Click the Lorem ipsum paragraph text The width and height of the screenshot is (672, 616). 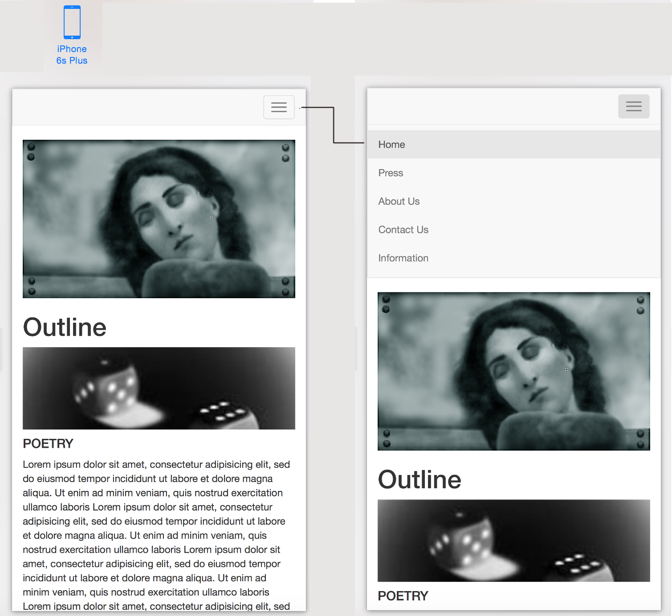pos(156,535)
